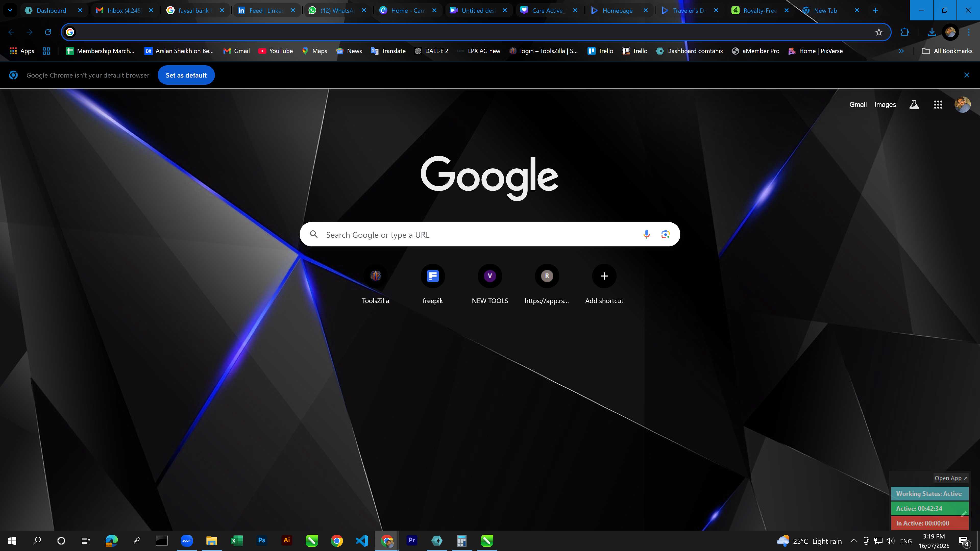Open the Gmail link on Google page
This screenshot has width=980, height=551.
pos(858,105)
